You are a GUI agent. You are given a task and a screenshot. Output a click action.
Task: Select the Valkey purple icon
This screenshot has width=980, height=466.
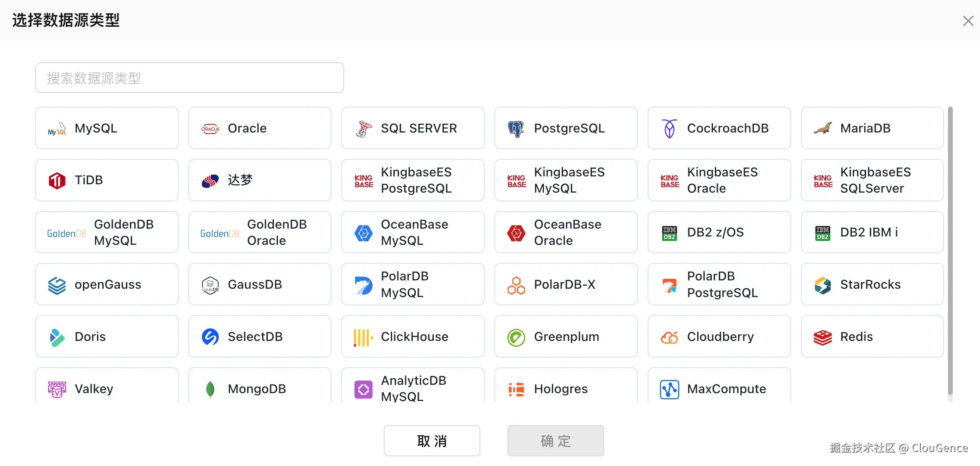click(57, 389)
